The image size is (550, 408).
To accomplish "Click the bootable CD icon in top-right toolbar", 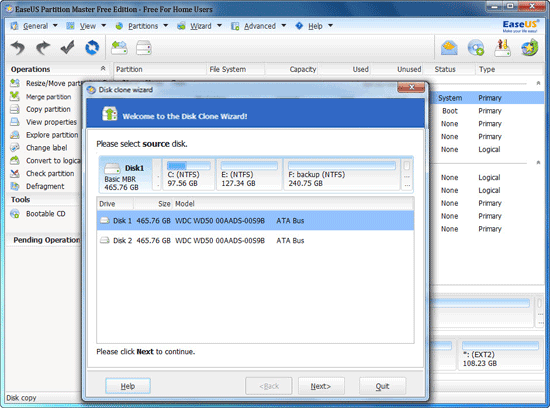I will pos(476,48).
